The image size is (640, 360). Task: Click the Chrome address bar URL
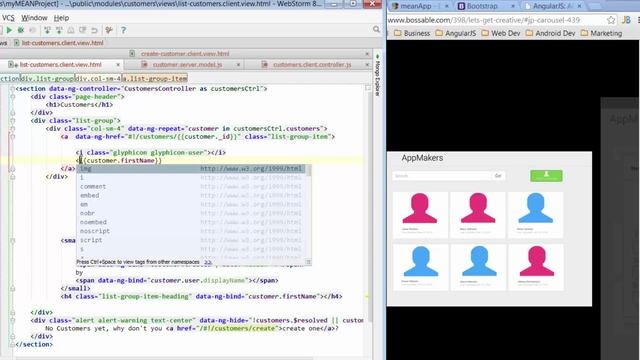[484, 20]
